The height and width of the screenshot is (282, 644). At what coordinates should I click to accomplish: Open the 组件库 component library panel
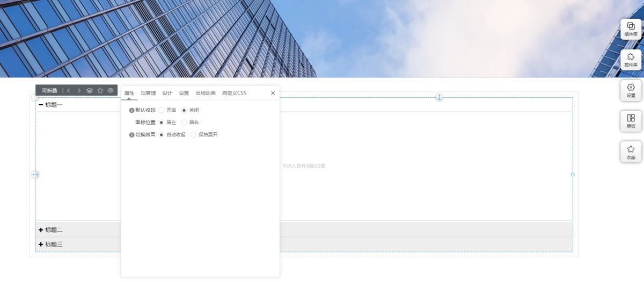point(631,29)
